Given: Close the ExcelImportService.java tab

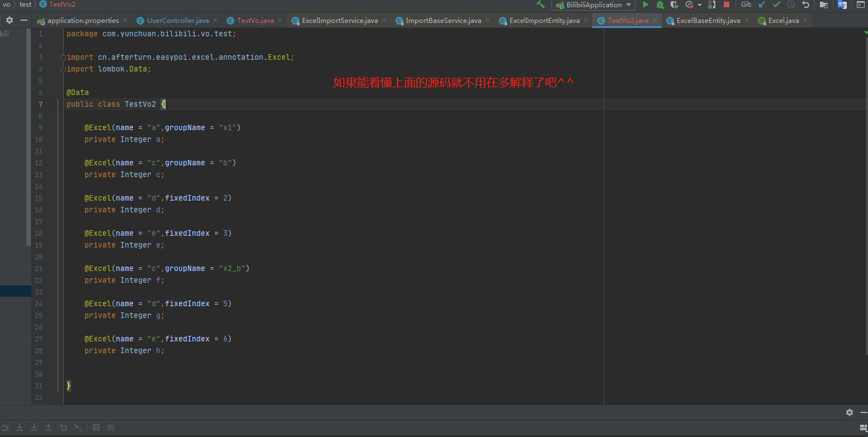Looking at the screenshot, I should point(384,20).
